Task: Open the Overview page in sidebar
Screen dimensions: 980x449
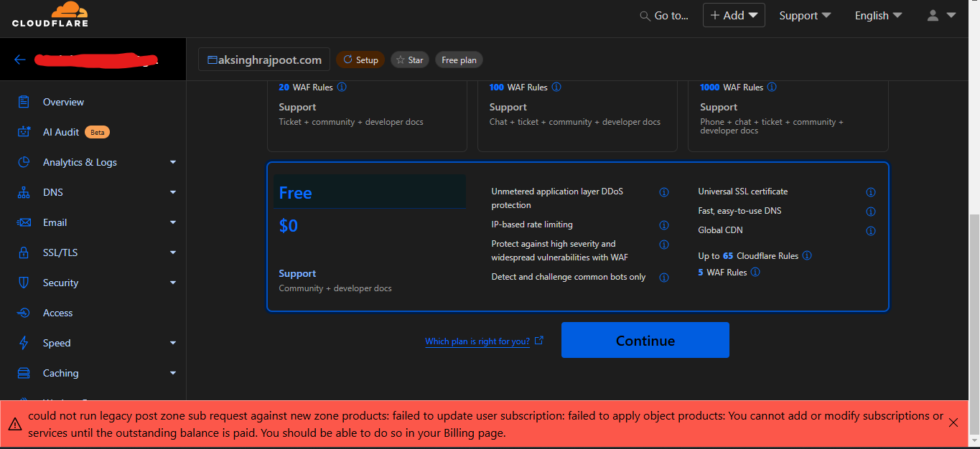Action: [x=63, y=102]
